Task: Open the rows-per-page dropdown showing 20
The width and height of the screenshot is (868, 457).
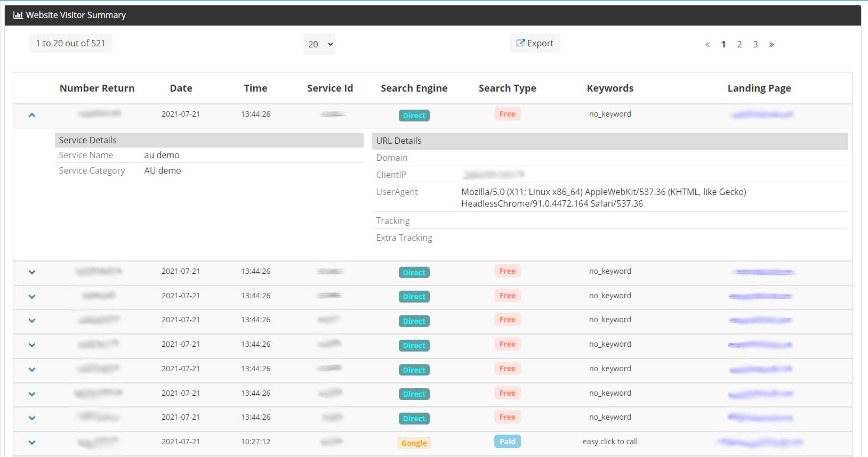Action: tap(319, 44)
